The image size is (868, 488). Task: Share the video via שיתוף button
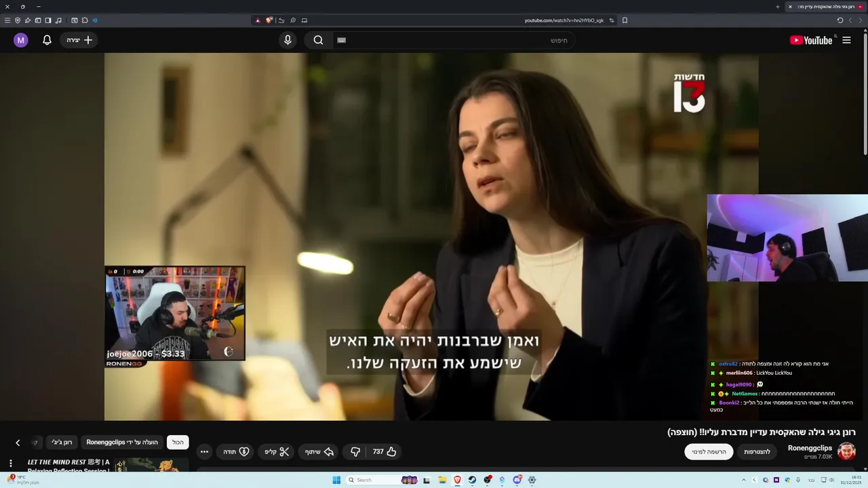319,451
